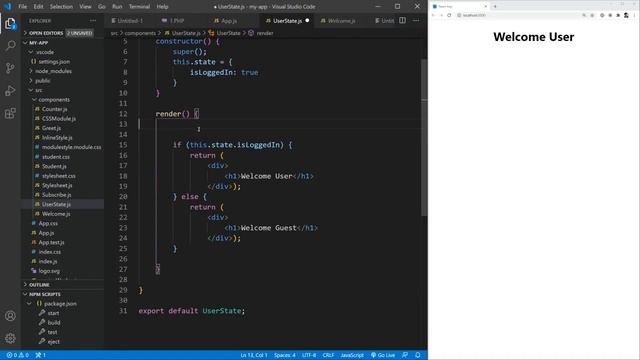
Task: Open the Selection menu
Action: pyautogui.click(x=61, y=7)
